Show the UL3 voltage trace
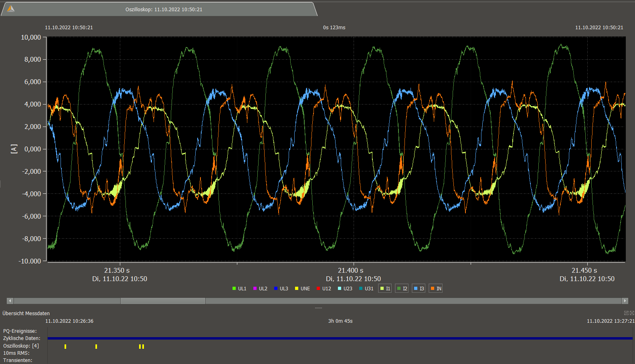This screenshot has width=635, height=364. coord(281,288)
